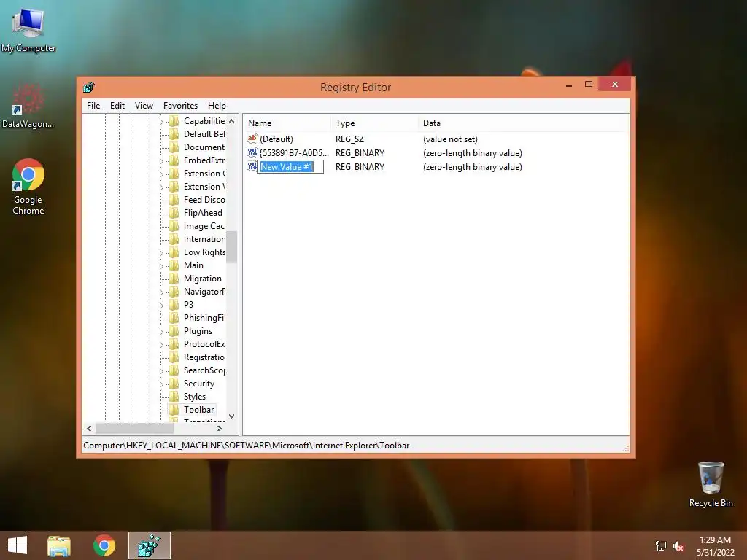
Task: Click the tree vertical scrollbar thumb
Action: point(231,246)
